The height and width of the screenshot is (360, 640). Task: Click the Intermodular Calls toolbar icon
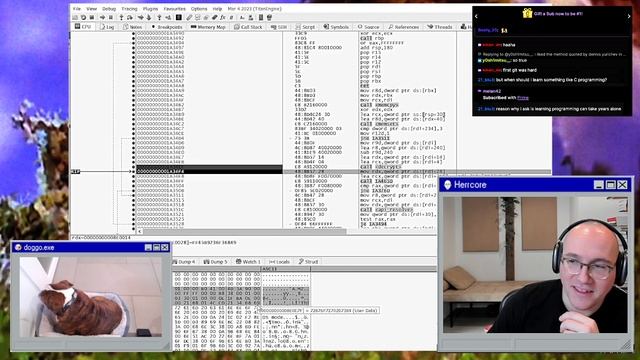(x=251, y=18)
